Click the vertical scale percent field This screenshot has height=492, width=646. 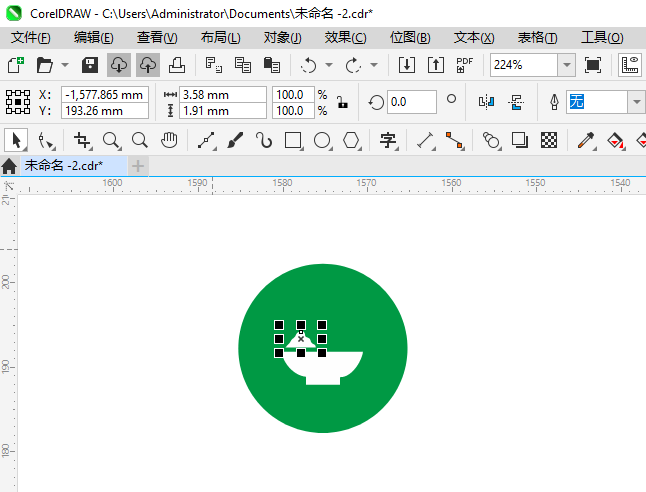[293, 110]
